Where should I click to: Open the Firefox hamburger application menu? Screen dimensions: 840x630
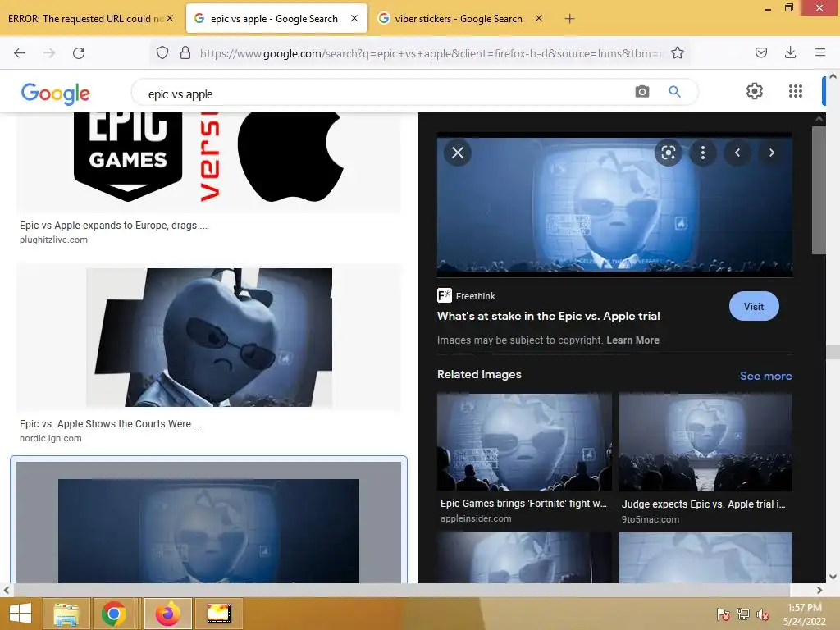(x=819, y=52)
